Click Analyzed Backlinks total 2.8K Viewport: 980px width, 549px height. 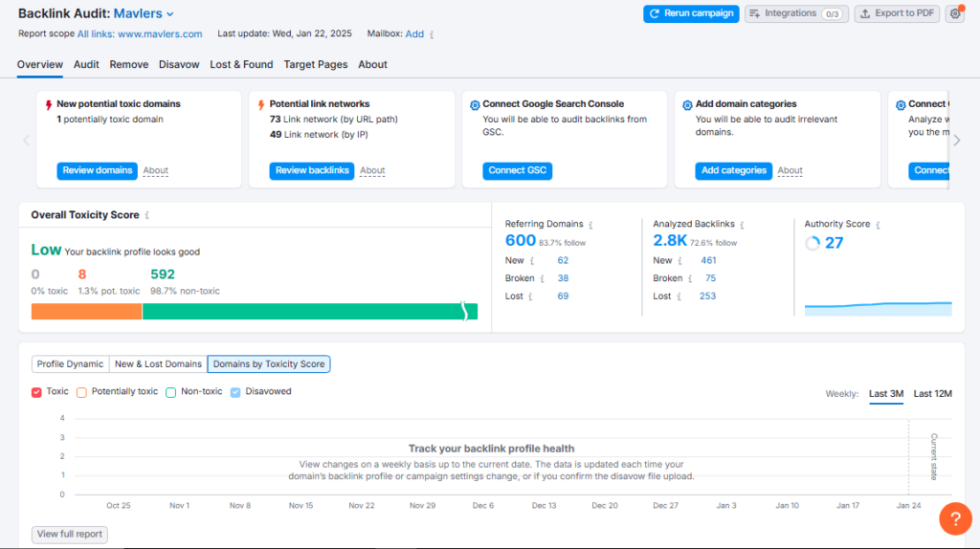(669, 240)
